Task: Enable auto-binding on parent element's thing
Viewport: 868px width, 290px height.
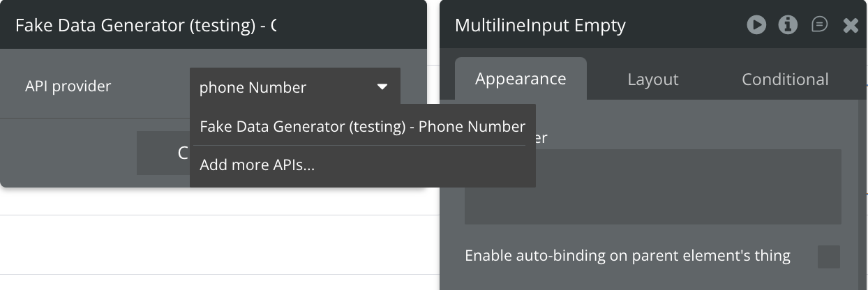Action: pos(829,257)
